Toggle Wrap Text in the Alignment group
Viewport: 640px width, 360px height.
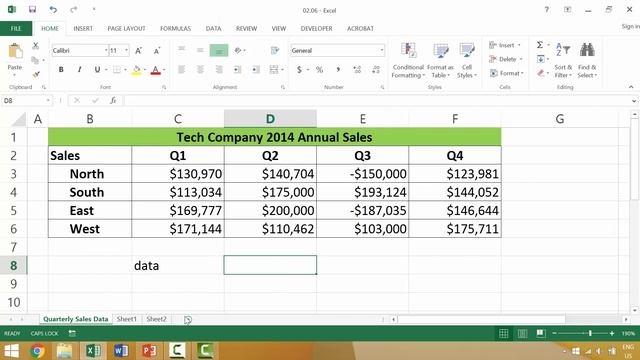point(275,50)
